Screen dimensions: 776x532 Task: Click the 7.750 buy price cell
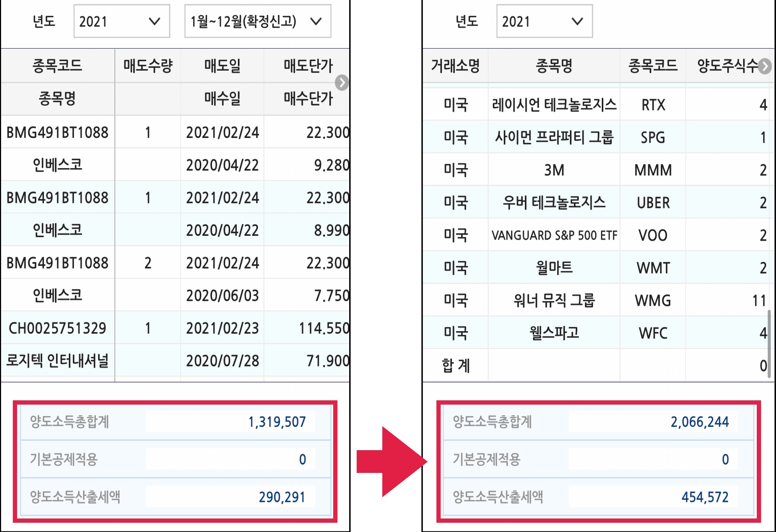(331, 295)
